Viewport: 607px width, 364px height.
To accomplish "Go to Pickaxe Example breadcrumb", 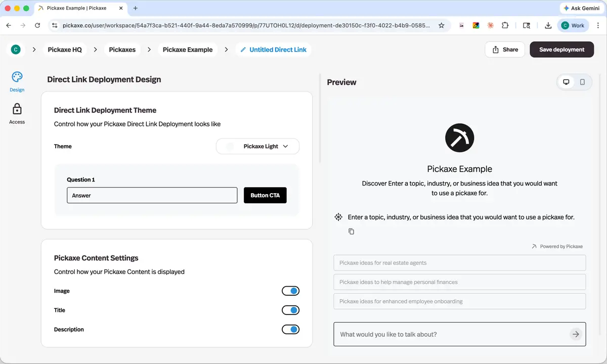I will click(188, 50).
